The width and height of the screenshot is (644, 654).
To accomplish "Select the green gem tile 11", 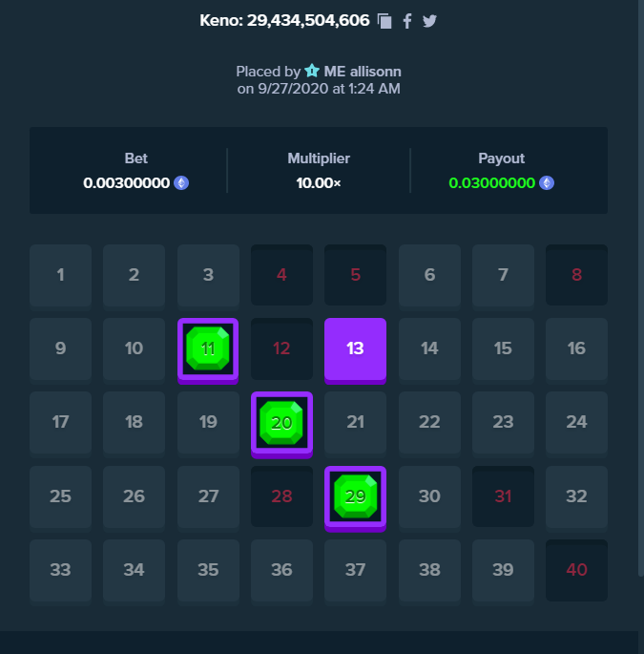I will [x=208, y=350].
